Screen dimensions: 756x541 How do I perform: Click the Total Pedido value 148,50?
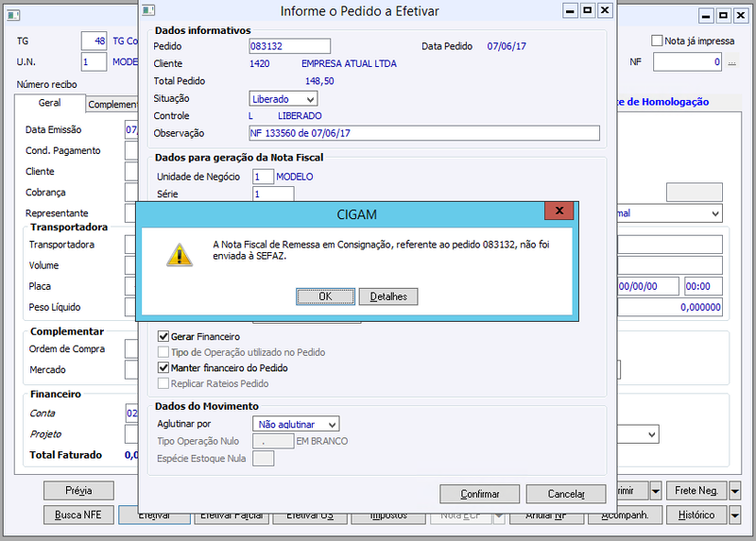point(319,81)
